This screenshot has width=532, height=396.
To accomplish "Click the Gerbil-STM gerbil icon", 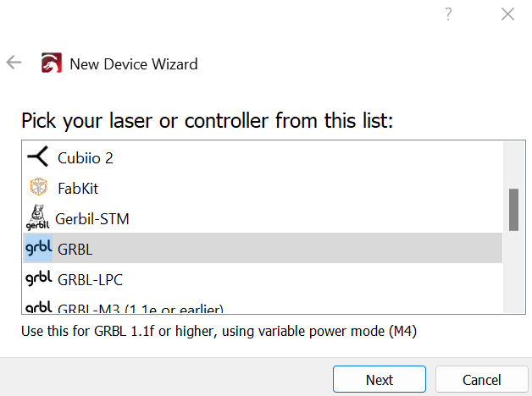I will [x=38, y=218].
